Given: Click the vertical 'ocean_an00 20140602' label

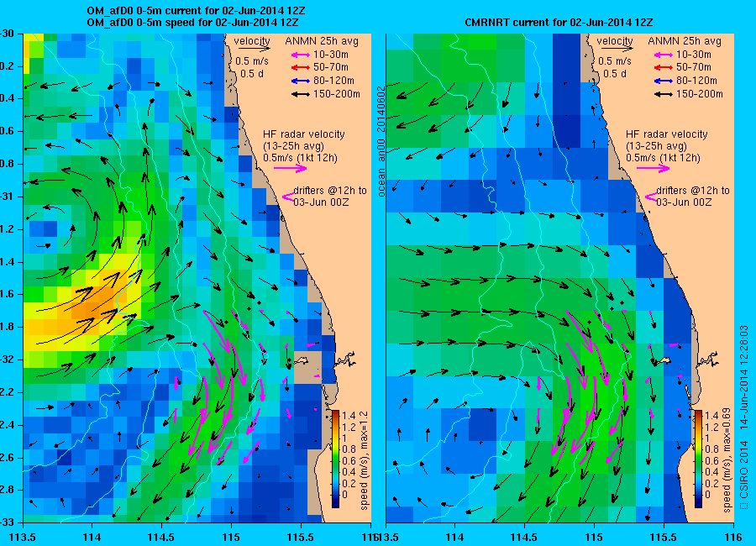Looking at the screenshot, I should click(x=381, y=141).
